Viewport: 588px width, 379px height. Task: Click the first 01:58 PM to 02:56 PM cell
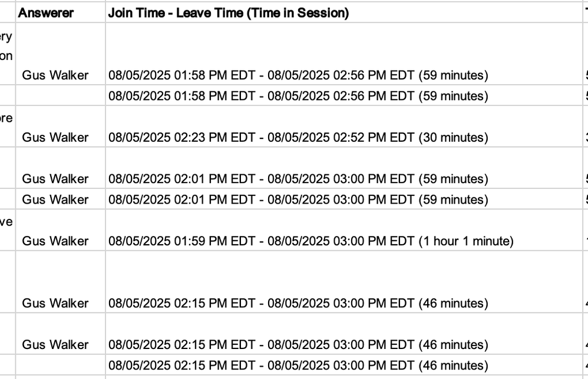(344, 54)
